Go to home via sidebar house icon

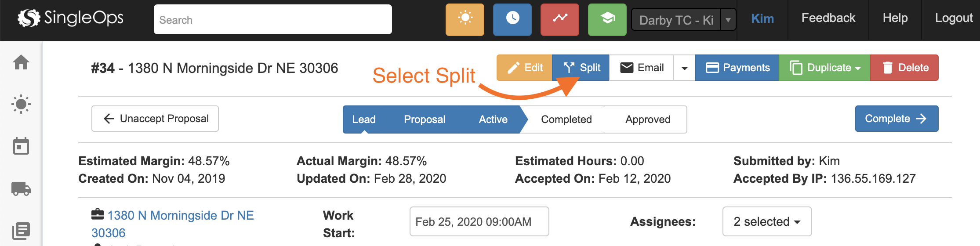[21, 62]
